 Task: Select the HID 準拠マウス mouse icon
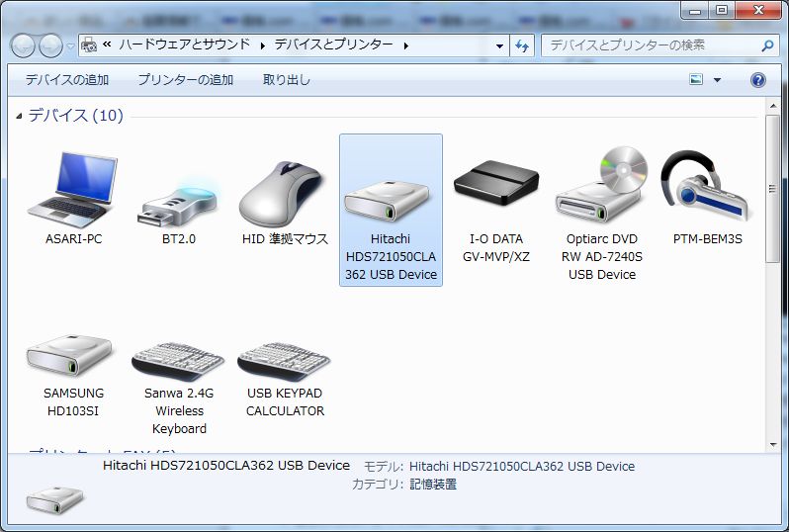[283, 194]
